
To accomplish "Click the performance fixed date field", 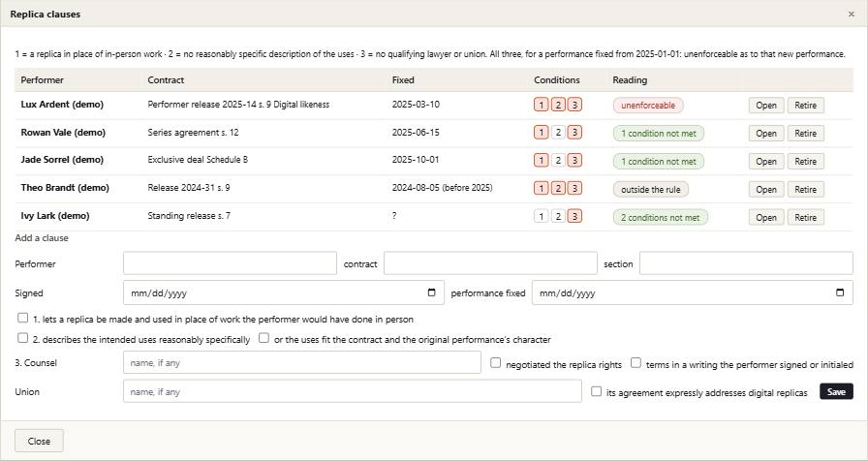I will [x=693, y=292].
